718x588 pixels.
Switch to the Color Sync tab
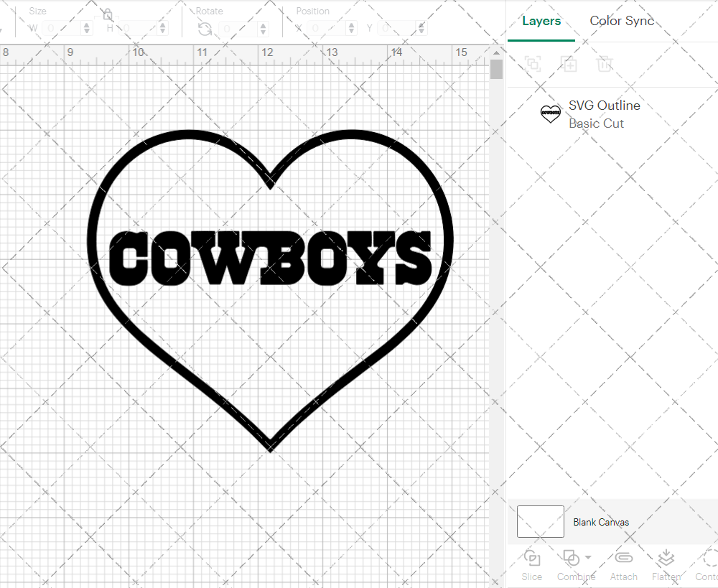coord(622,21)
